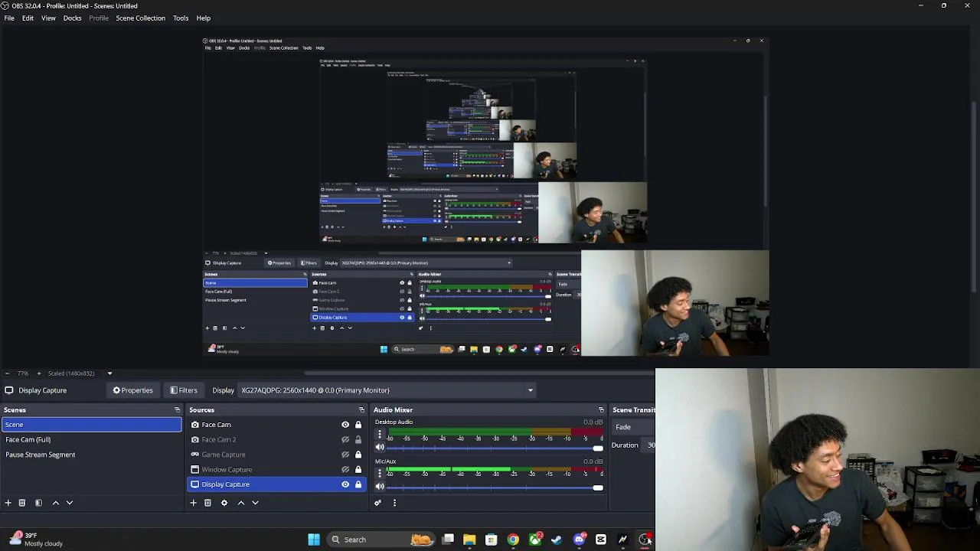Open the Tools menu
Viewport: 980px width, 551px height.
(x=181, y=18)
